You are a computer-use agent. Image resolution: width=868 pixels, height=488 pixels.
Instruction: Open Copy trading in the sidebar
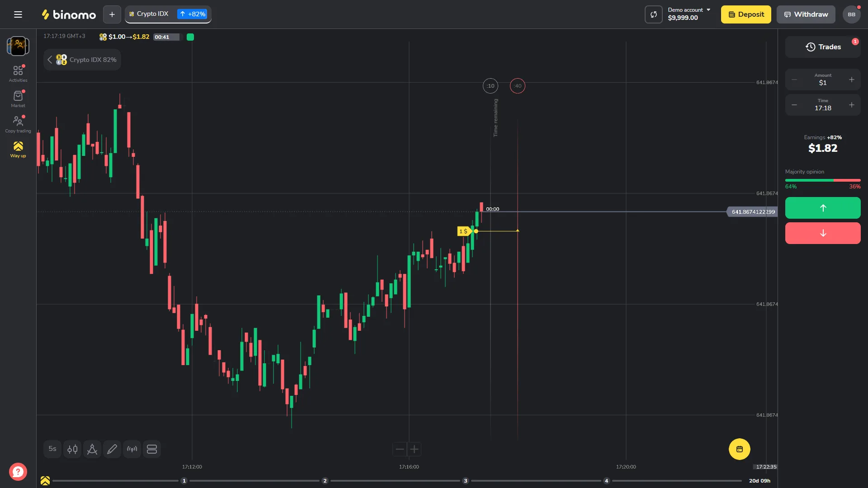(x=18, y=124)
